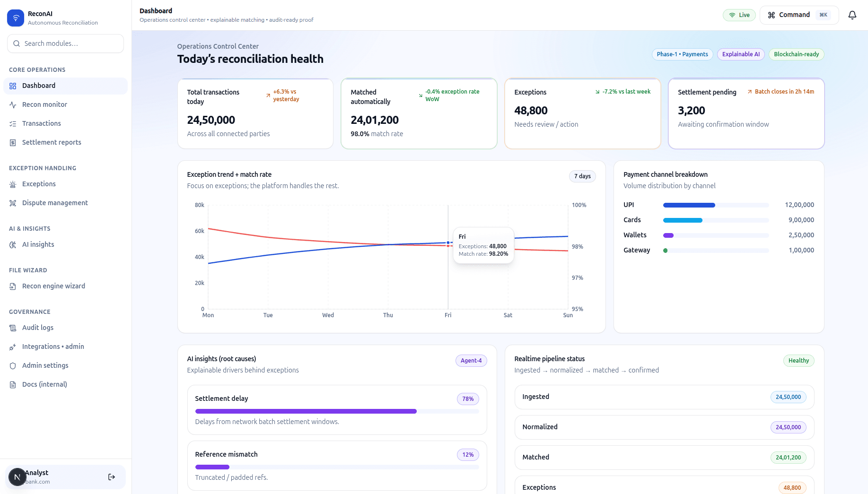Click the user avatar N
The height and width of the screenshot is (494, 868).
click(x=18, y=477)
